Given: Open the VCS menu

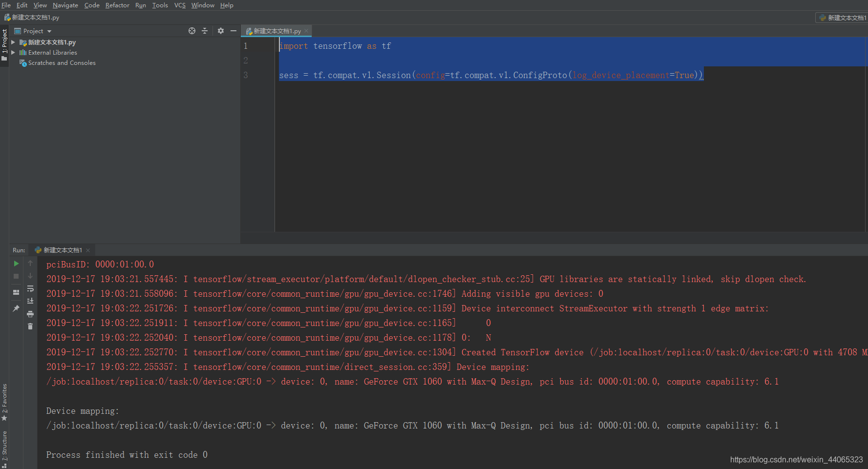Looking at the screenshot, I should click(180, 5).
